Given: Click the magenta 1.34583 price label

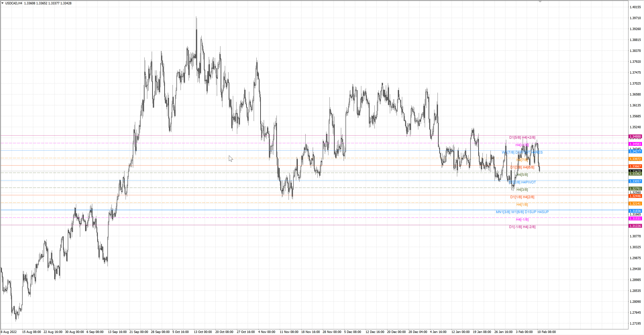Looking at the screenshot, I should [x=635, y=144].
